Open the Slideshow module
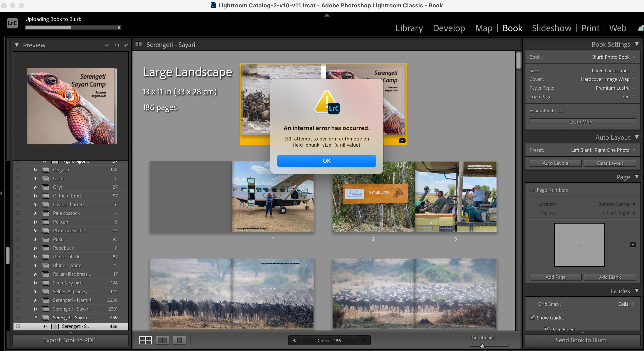 [x=552, y=28]
